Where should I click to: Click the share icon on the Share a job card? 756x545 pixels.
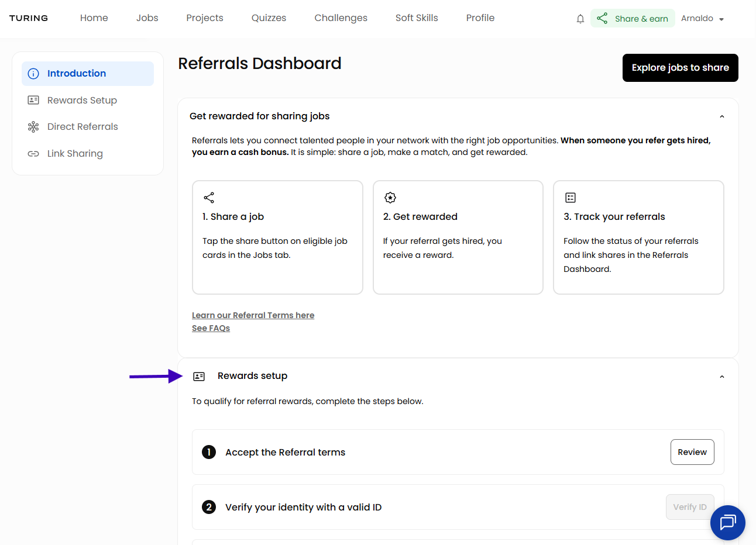[x=209, y=198]
